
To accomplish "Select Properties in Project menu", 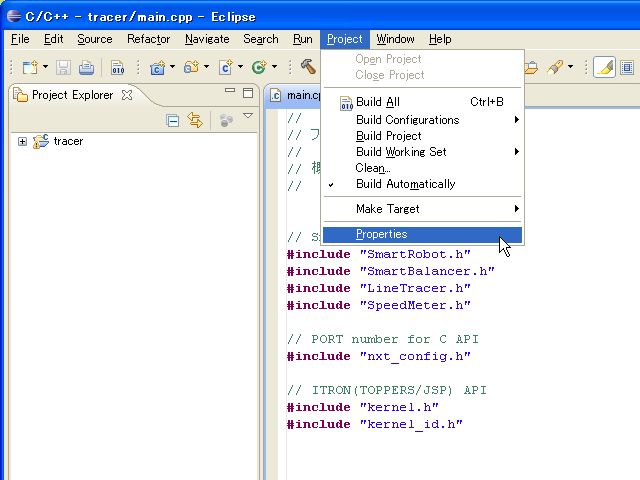I will (422, 234).
